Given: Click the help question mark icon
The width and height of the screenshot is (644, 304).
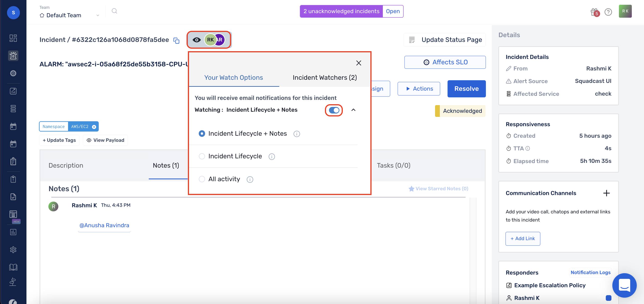Looking at the screenshot, I should pos(608,12).
